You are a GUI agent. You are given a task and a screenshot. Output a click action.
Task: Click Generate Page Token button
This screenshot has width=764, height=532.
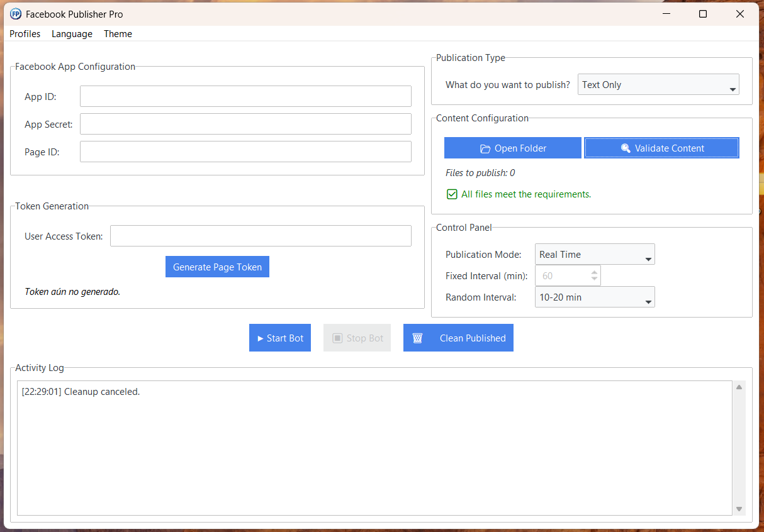click(x=217, y=267)
